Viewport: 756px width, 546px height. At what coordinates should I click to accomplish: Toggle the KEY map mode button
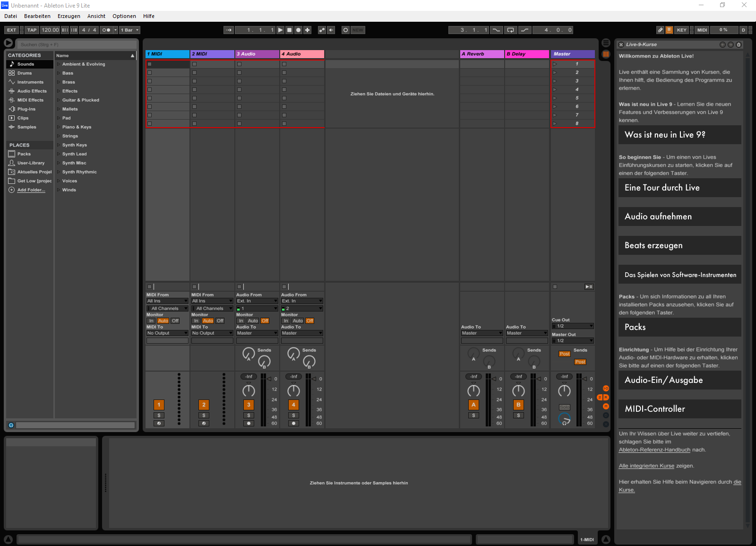pyautogui.click(x=681, y=30)
